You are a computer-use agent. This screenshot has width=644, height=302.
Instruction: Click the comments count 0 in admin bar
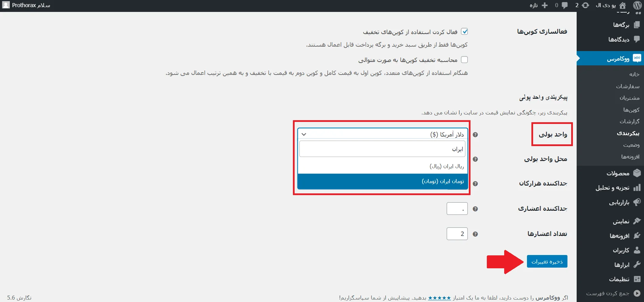[x=557, y=5]
